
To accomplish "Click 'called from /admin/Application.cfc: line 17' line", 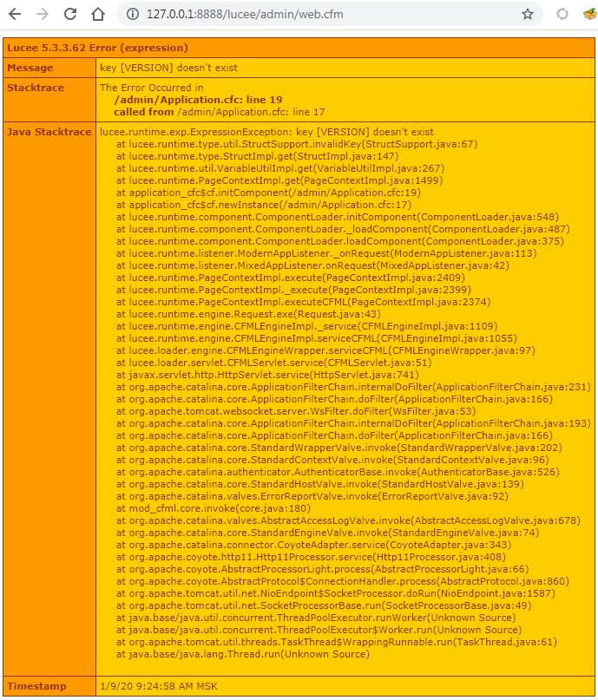I will click(x=220, y=112).
